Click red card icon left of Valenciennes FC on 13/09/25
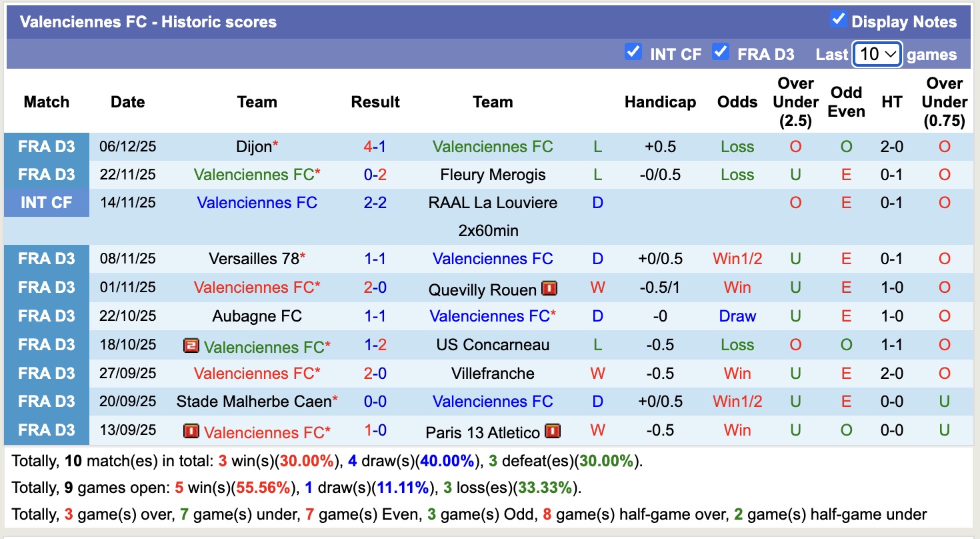This screenshot has width=980, height=539. click(191, 431)
